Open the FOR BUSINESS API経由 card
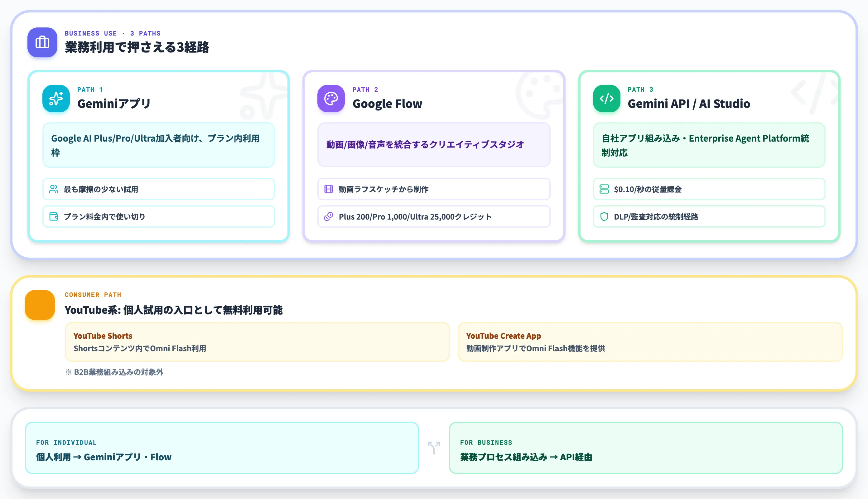 (646, 448)
